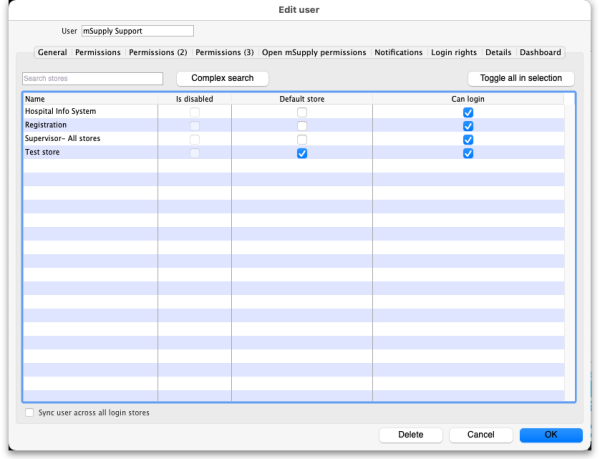Switch to the Notifications tab

tap(399, 52)
